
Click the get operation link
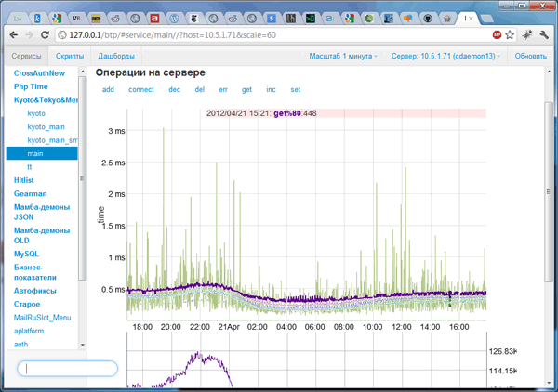point(246,89)
